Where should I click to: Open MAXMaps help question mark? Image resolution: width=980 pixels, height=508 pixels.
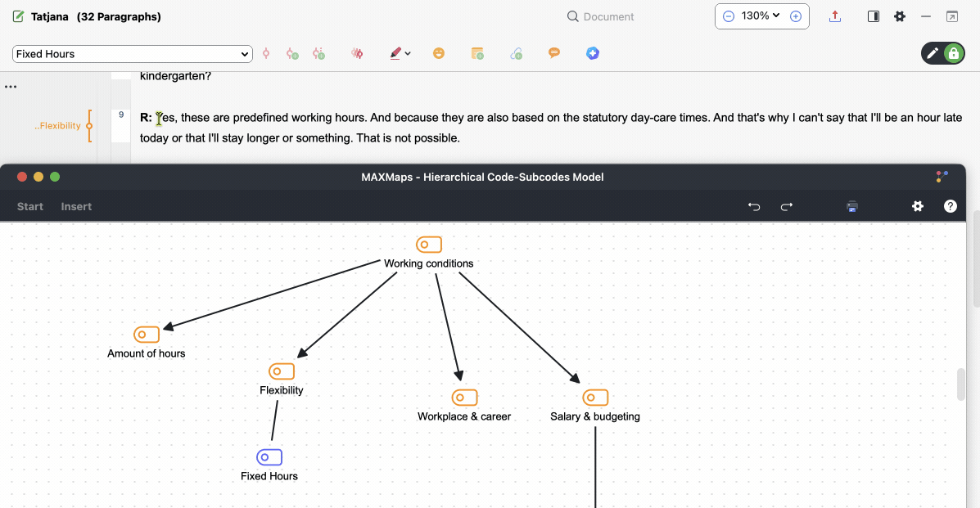(950, 206)
